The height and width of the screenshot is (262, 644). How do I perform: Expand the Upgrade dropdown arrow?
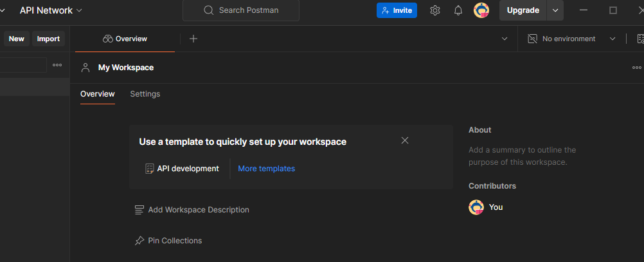555,10
